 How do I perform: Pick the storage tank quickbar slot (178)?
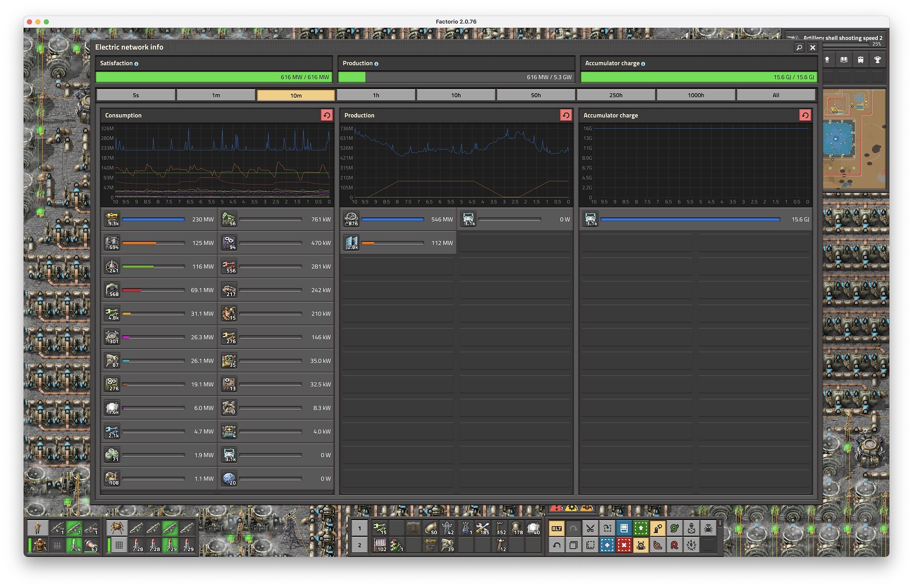517,528
